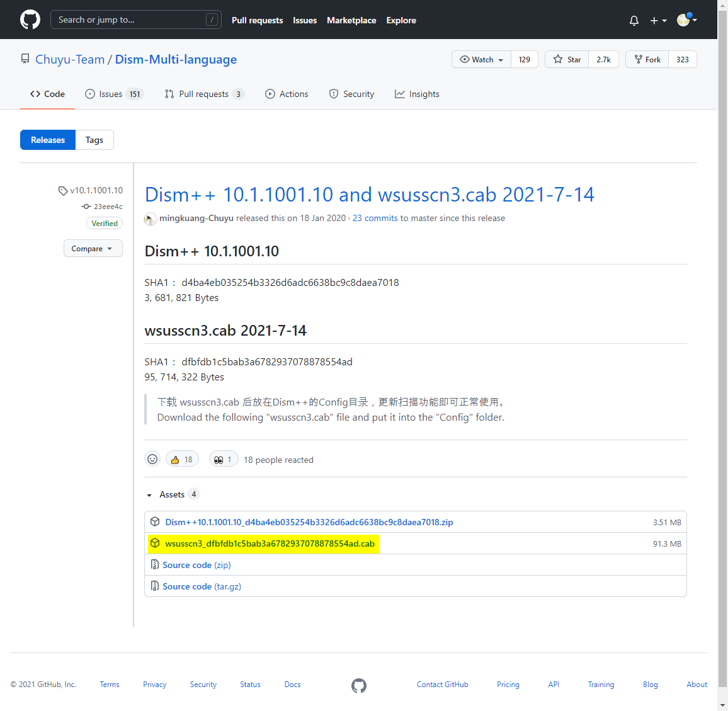Open Explore in top navigation

coord(401,20)
